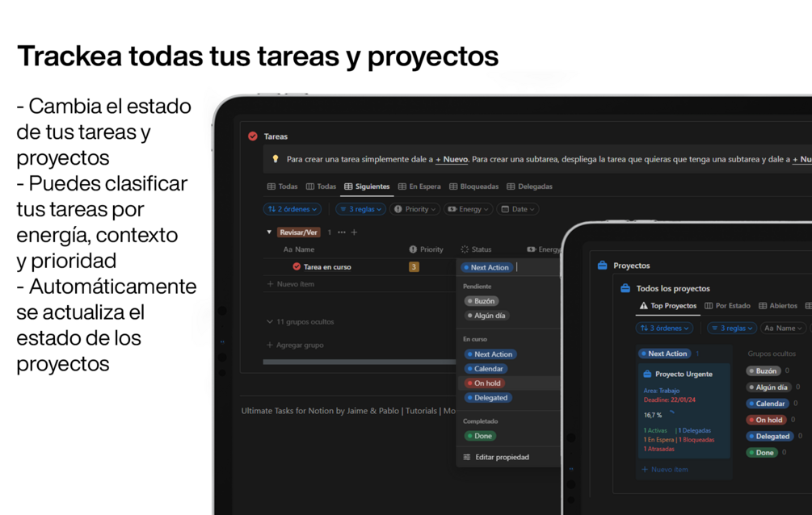
Task: Open the Proyecto Urgente project card
Action: [684, 411]
